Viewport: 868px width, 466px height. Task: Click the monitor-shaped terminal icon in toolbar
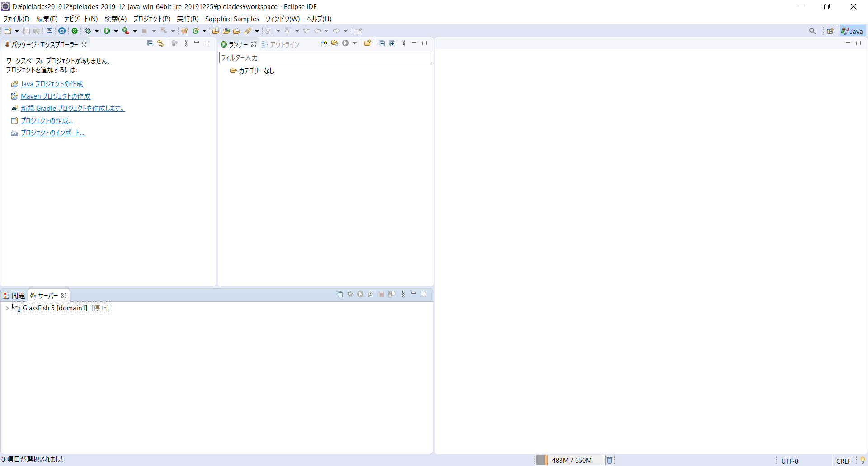50,31
